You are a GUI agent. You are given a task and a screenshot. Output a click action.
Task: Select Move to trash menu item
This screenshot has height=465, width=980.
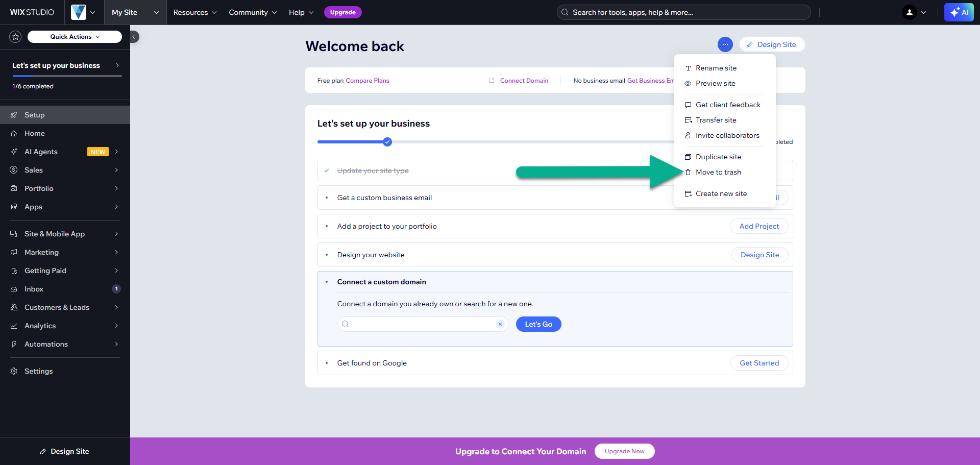725,172
